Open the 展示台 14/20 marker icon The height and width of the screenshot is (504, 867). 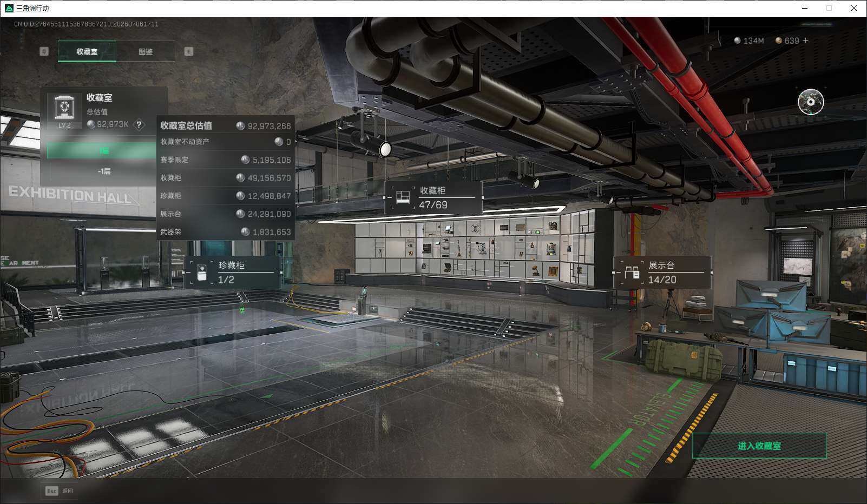632,272
